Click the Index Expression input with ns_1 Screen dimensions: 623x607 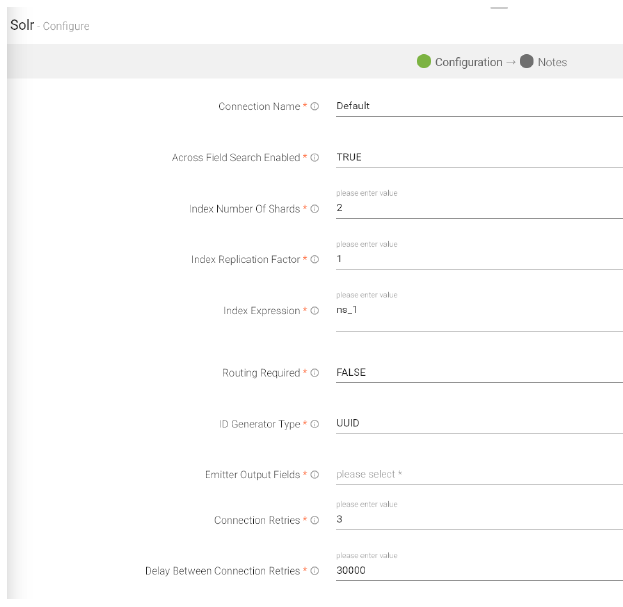coord(478,311)
